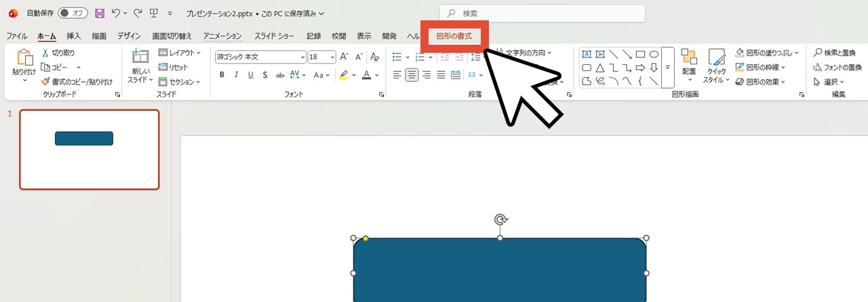
Task: Toggle underline formatting
Action: [x=250, y=75]
